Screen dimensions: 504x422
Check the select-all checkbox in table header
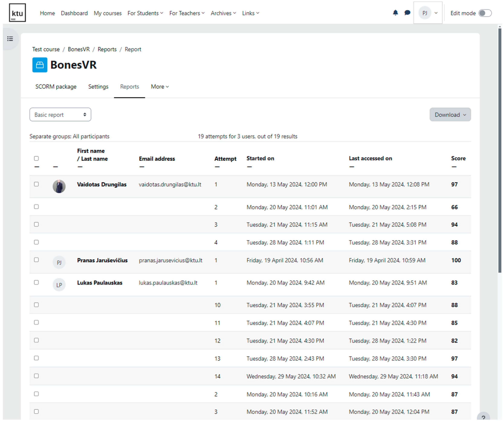[36, 158]
